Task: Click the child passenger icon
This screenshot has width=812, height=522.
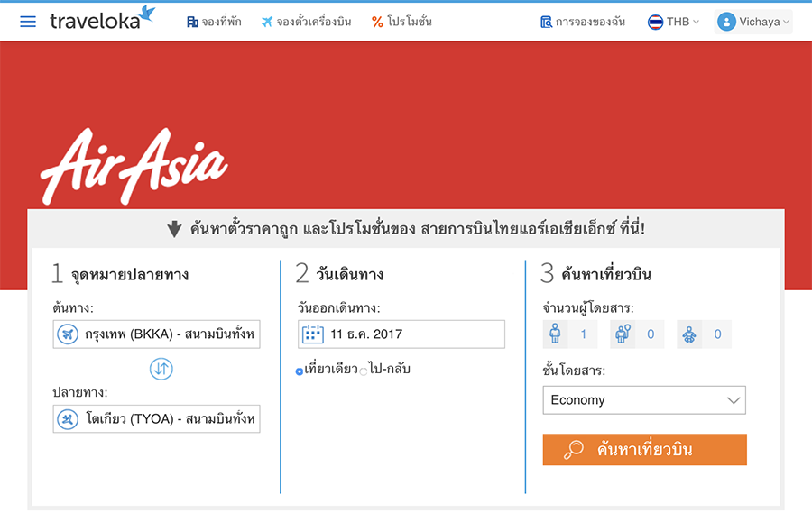Action: (623, 334)
